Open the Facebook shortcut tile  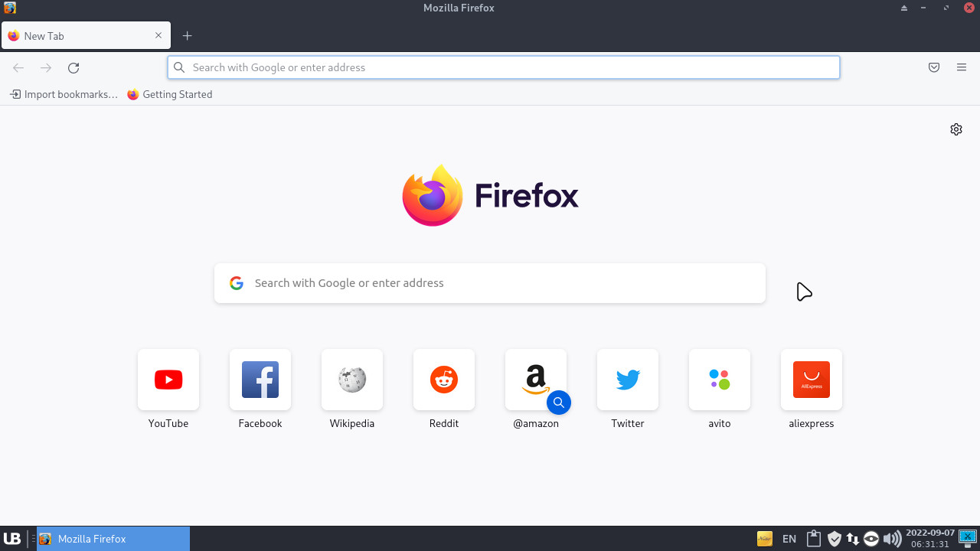click(x=260, y=380)
